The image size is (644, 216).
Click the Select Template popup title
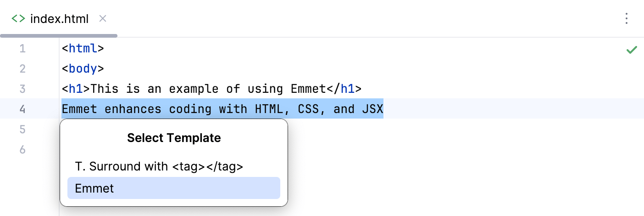tap(174, 138)
